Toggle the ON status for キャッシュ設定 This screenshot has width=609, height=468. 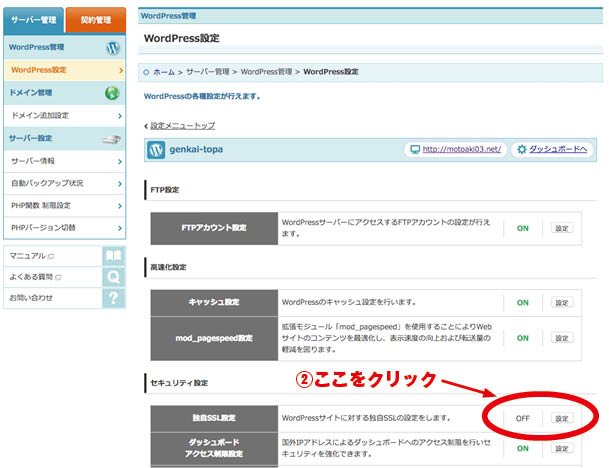[522, 302]
